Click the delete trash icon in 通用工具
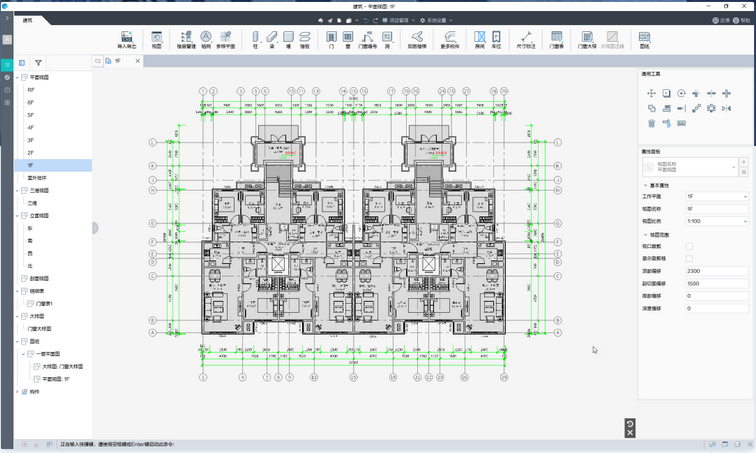Viewport: 756px width, 453px height. (x=651, y=123)
